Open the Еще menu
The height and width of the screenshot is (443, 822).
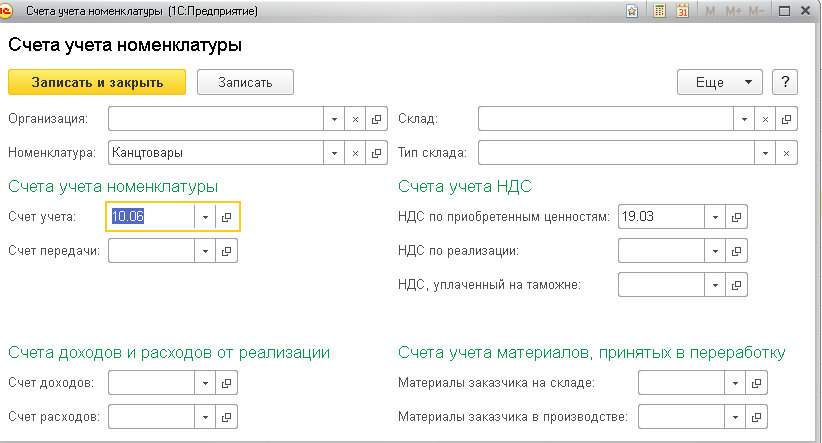coord(720,82)
